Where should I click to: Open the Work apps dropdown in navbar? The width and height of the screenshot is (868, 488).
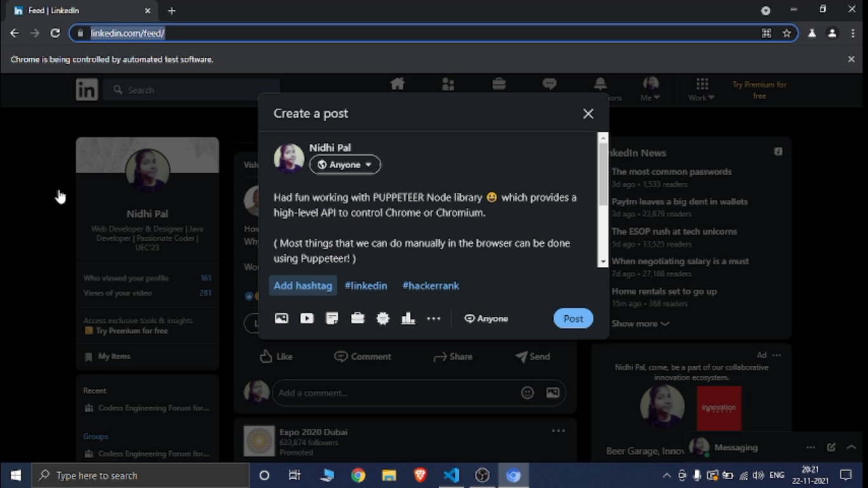[x=702, y=90]
